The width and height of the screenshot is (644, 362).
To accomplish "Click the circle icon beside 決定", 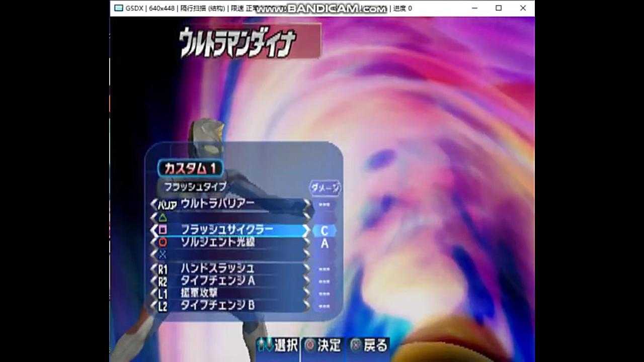I will pyautogui.click(x=310, y=345).
